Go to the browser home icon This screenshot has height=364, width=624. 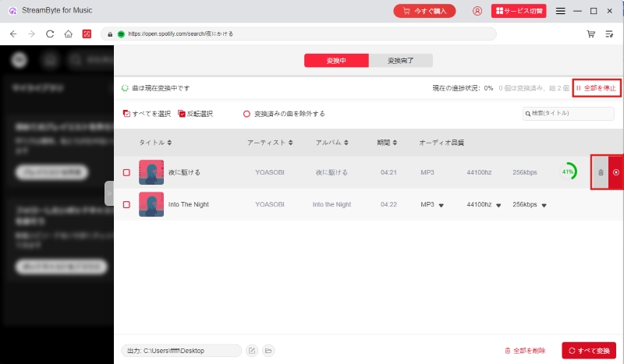[69, 34]
